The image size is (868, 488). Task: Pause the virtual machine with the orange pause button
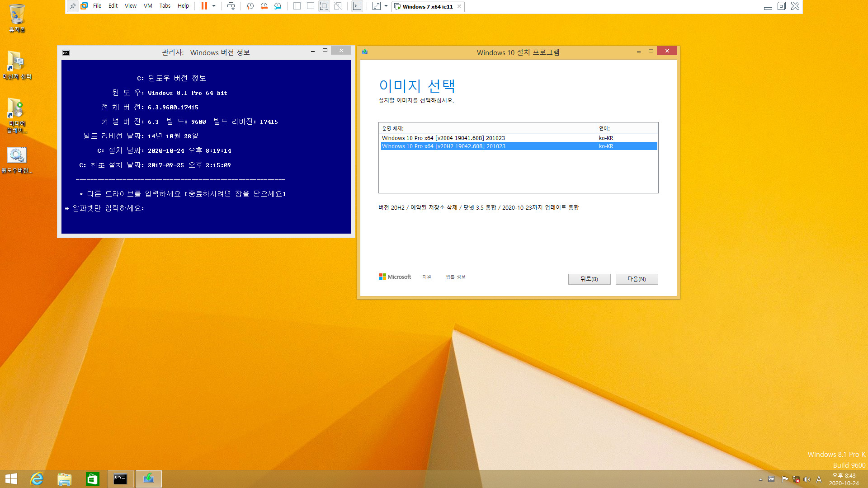tap(204, 6)
